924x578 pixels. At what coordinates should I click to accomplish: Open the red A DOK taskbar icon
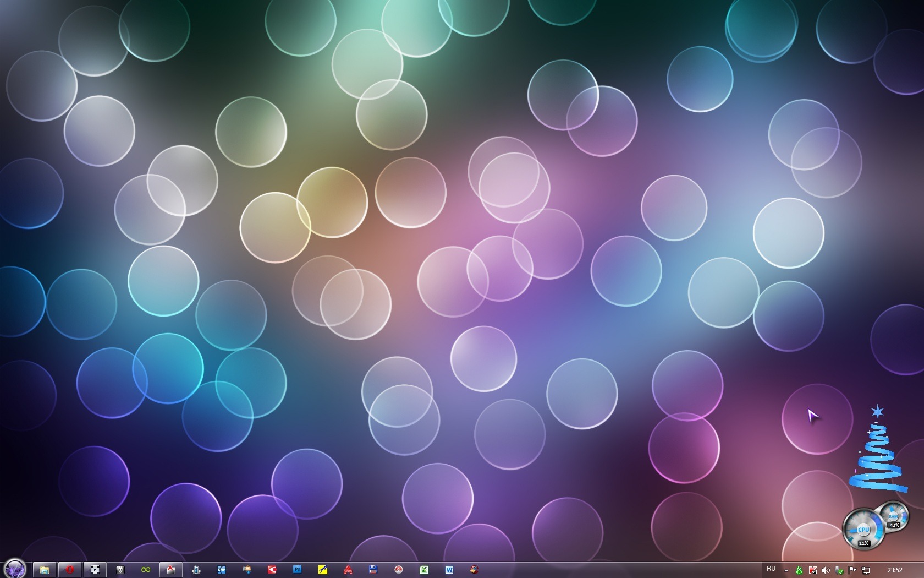(348, 570)
